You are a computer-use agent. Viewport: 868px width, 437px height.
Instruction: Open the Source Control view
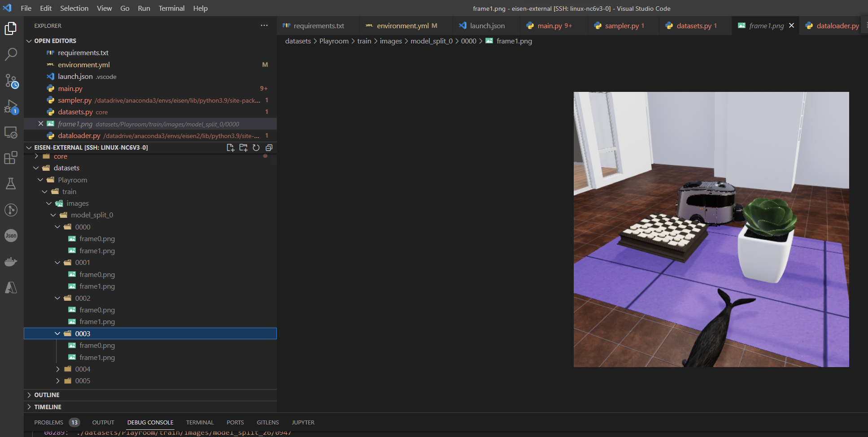11,81
